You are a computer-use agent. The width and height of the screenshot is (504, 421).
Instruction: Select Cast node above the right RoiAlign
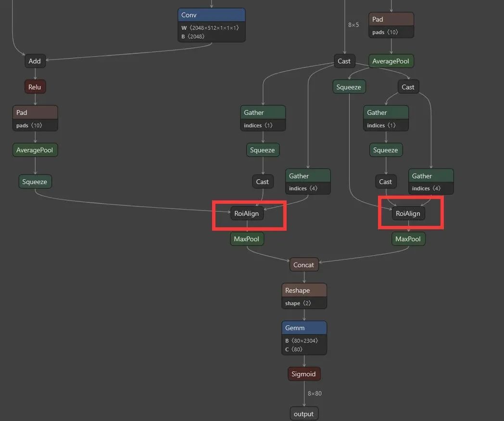pos(386,182)
